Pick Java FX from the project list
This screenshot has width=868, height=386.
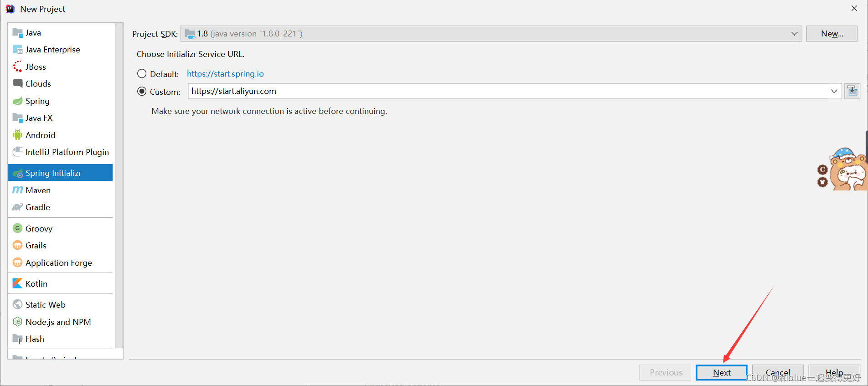click(x=60, y=118)
